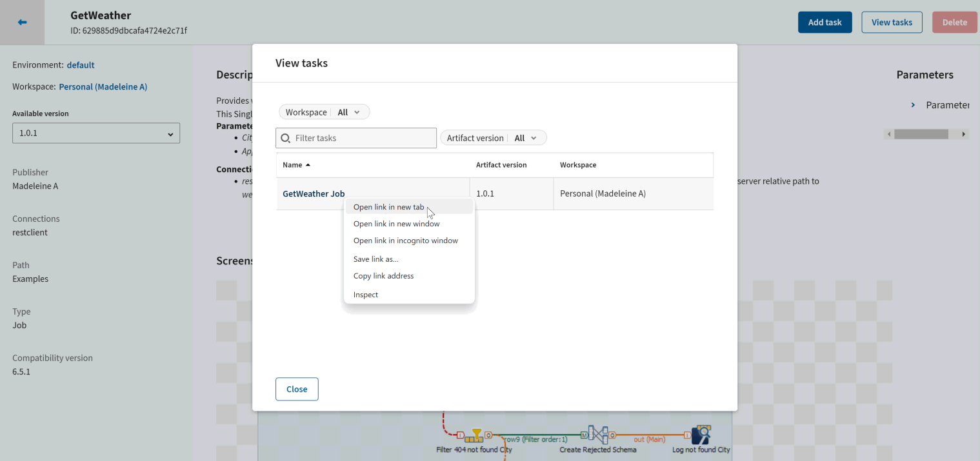Click the search magnifier icon in filter box

tap(286, 138)
